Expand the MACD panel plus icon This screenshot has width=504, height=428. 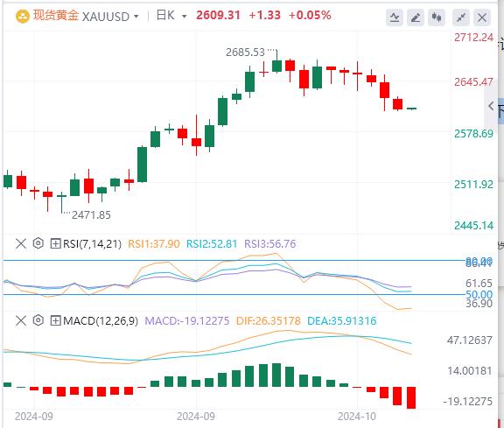[55, 320]
